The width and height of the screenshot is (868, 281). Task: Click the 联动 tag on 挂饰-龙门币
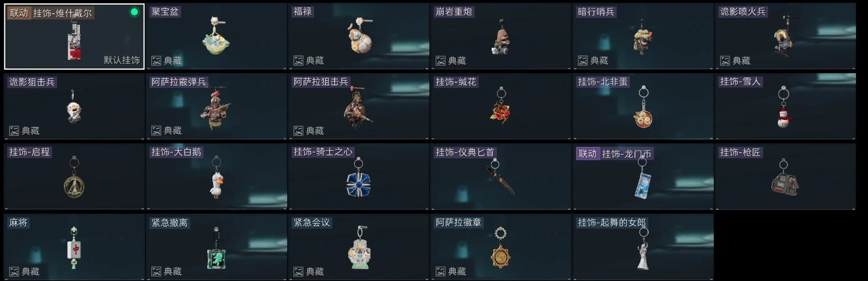[588, 153]
